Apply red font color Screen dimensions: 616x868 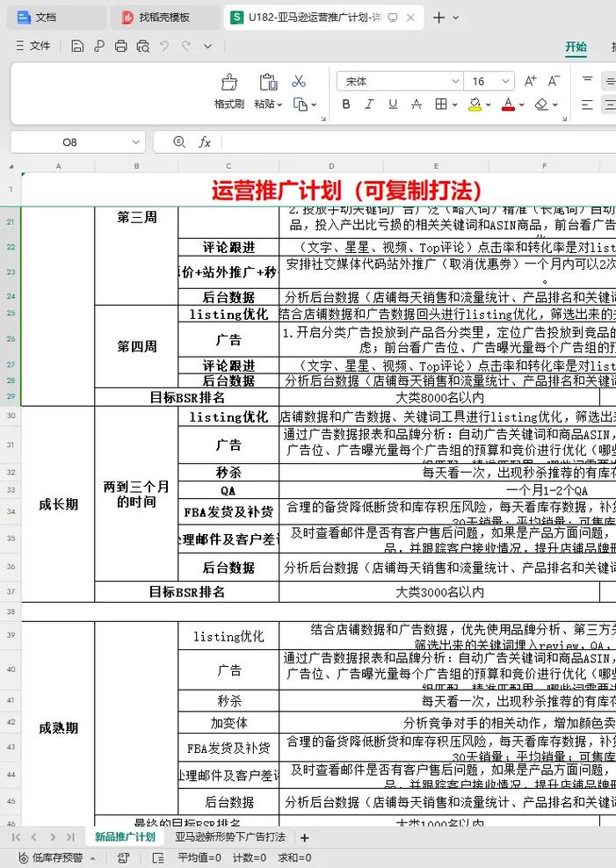[x=508, y=104]
